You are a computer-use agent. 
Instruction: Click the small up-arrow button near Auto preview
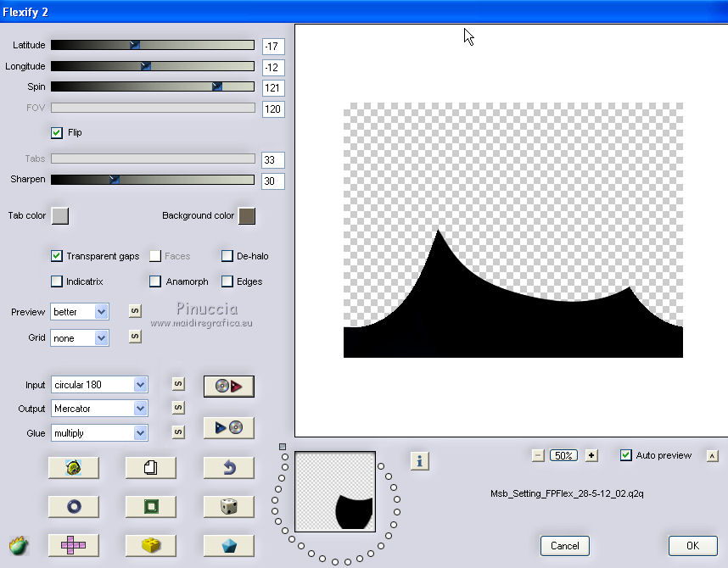click(x=712, y=456)
